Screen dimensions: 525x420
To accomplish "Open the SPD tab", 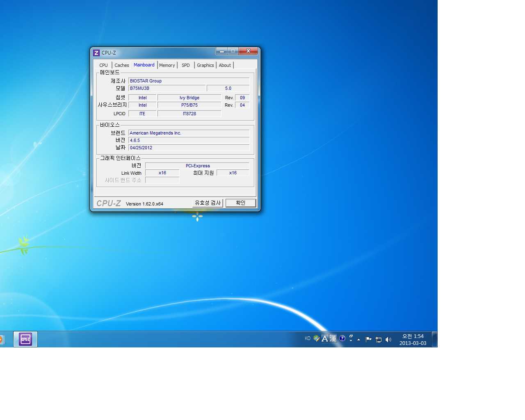I will tap(186, 65).
